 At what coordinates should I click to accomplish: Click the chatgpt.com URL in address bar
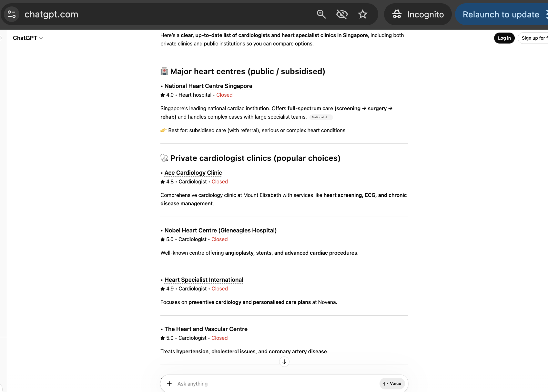pos(51,14)
